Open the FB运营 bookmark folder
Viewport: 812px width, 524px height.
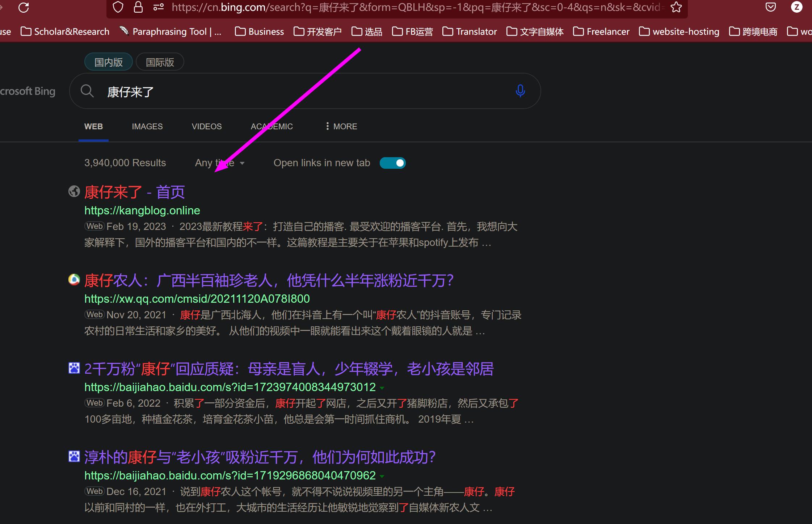(412, 32)
